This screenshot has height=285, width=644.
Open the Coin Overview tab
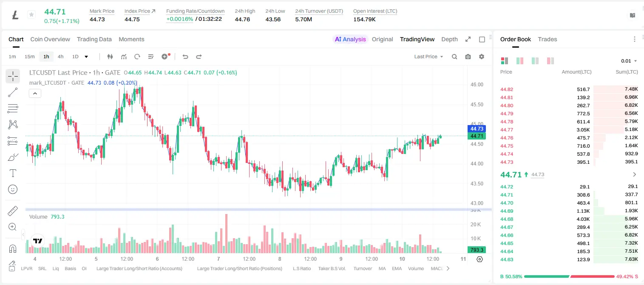coord(50,39)
